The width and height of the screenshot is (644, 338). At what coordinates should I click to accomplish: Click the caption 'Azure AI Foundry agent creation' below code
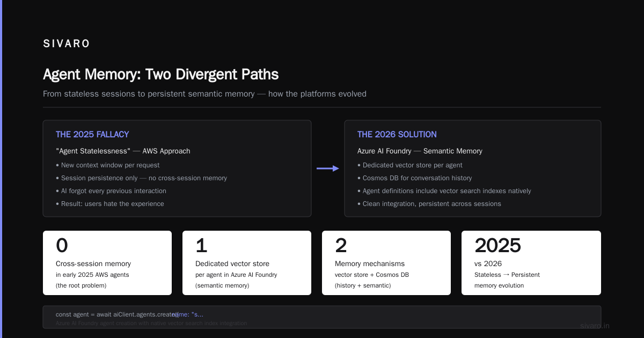pos(151,324)
